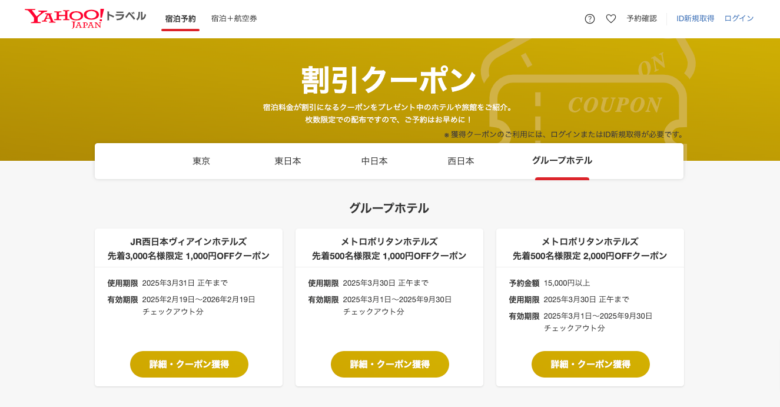Viewport: 780px width, 407px height.
Task: Click the 割引クーポン banner title
Action: click(x=389, y=80)
